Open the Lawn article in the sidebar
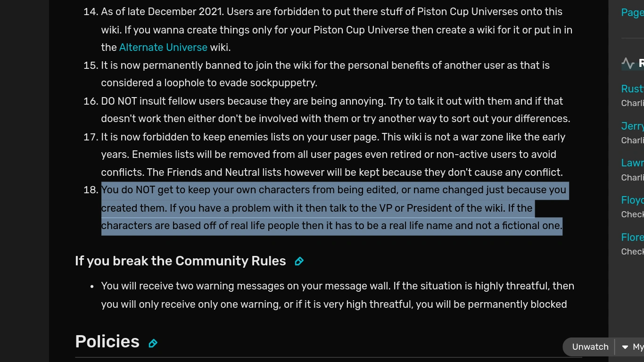Viewport: 644px width, 362px height. tap(632, 163)
